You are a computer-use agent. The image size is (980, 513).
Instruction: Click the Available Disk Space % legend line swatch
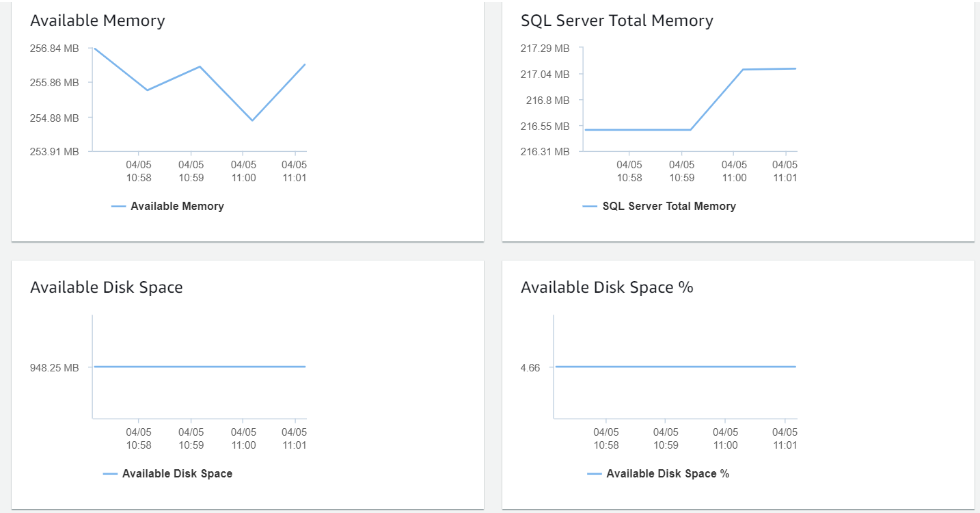click(594, 474)
